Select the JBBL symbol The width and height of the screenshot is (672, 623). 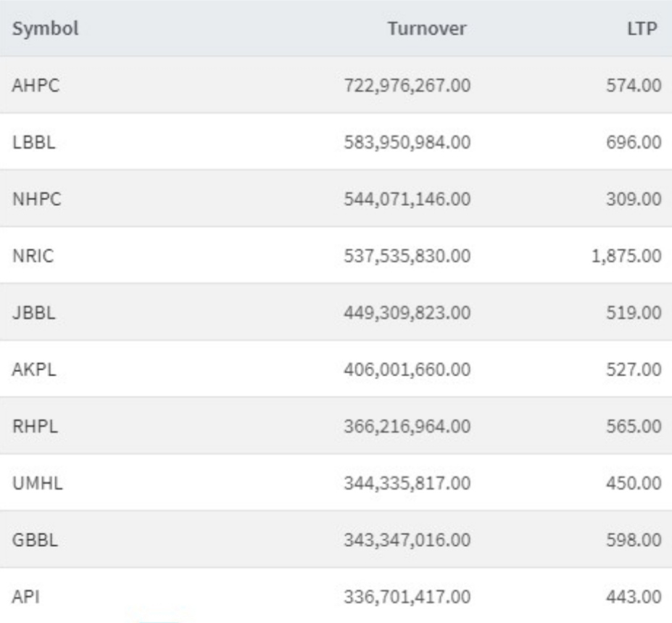pos(34,313)
